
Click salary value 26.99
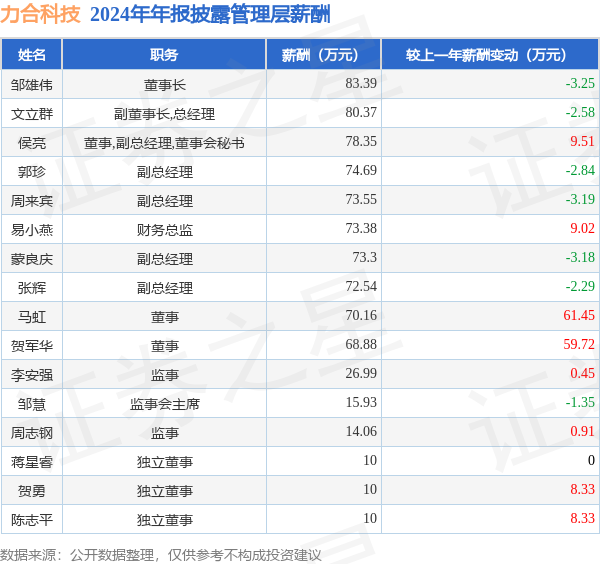361,373
